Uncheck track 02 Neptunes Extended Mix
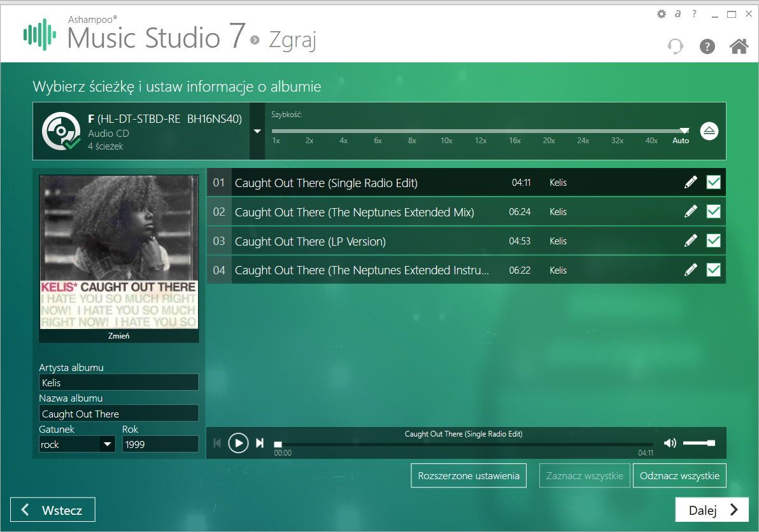The height and width of the screenshot is (532, 759). coord(714,211)
